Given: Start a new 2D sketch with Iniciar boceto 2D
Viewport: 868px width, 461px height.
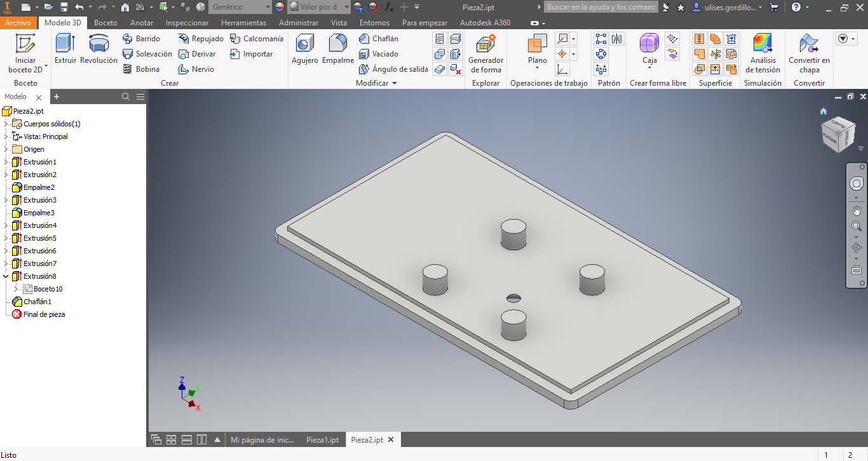Looking at the screenshot, I should click(25, 54).
